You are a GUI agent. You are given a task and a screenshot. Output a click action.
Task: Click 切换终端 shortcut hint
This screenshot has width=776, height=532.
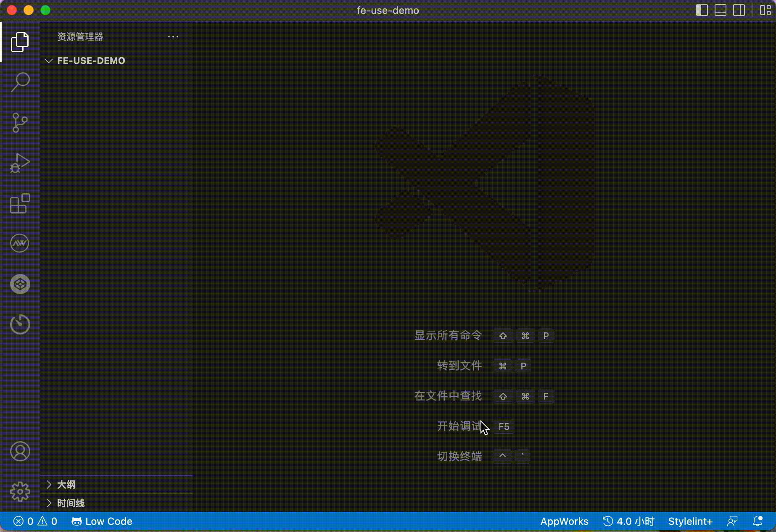(x=459, y=456)
